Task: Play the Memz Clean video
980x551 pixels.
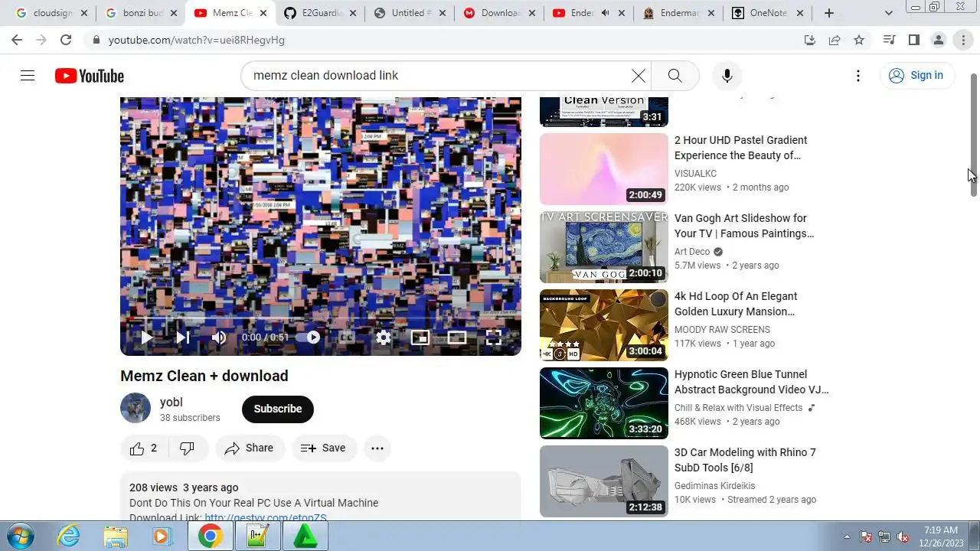Action: (146, 337)
